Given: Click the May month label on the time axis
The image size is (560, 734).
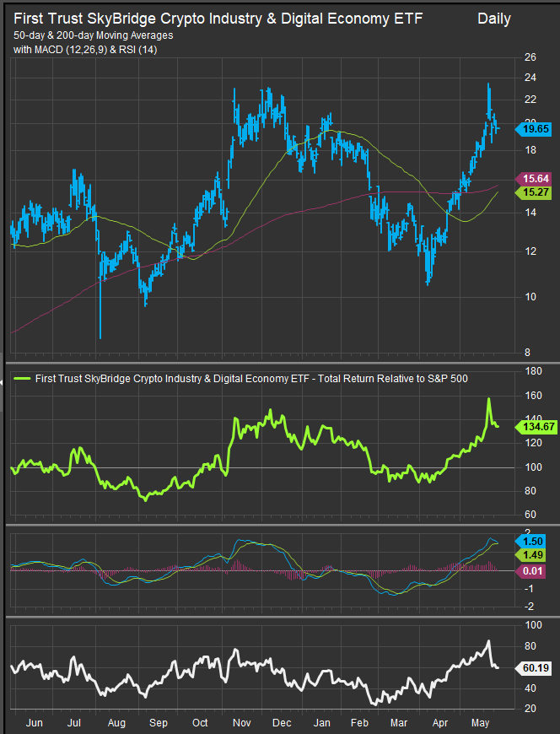Looking at the screenshot, I should (x=480, y=723).
